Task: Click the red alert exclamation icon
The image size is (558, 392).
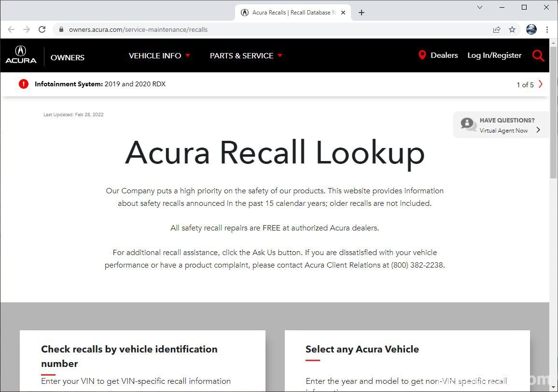Action: [x=24, y=84]
